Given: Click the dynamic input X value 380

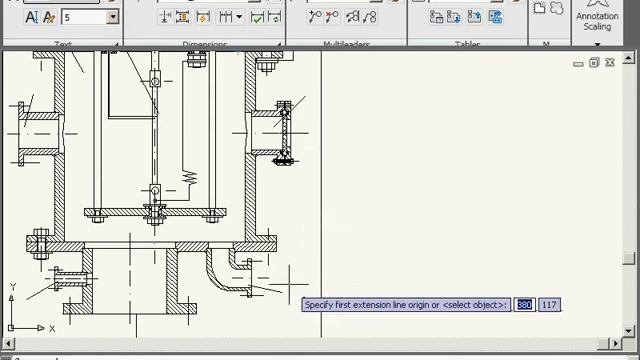Looking at the screenshot, I should 524,304.
